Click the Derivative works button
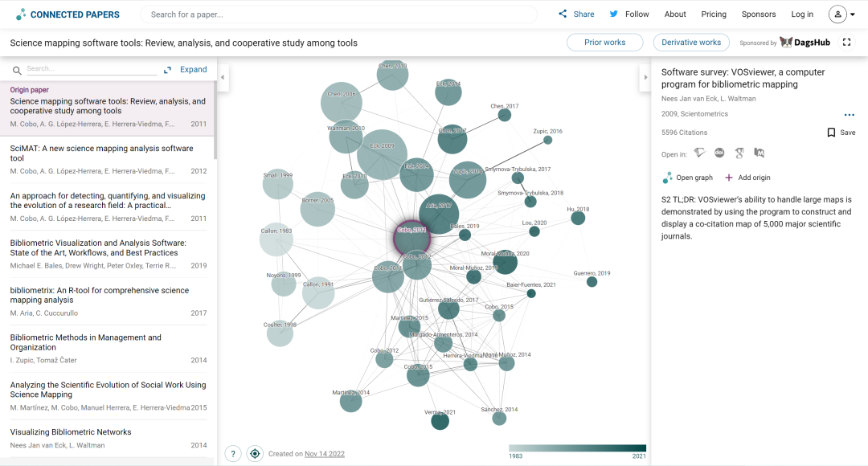 (x=691, y=42)
